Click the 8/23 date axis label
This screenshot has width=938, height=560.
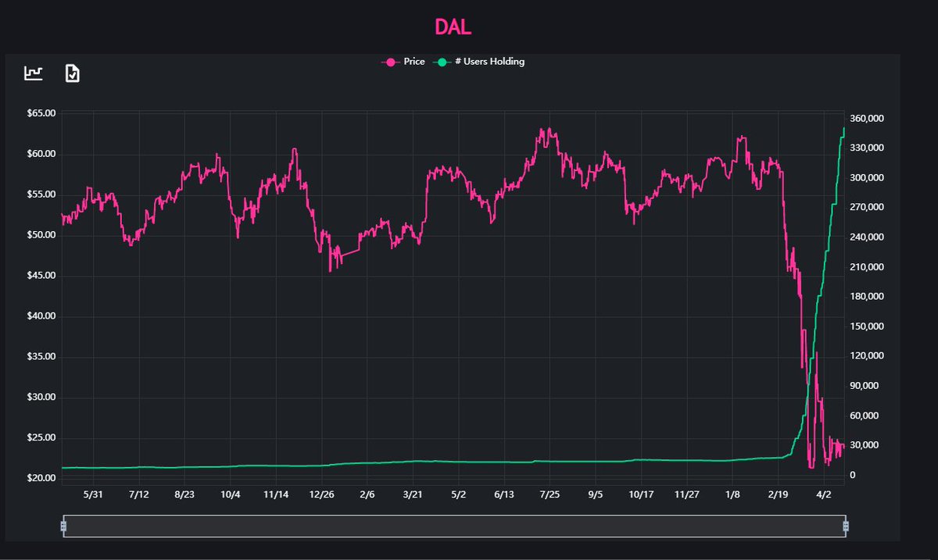click(x=184, y=495)
